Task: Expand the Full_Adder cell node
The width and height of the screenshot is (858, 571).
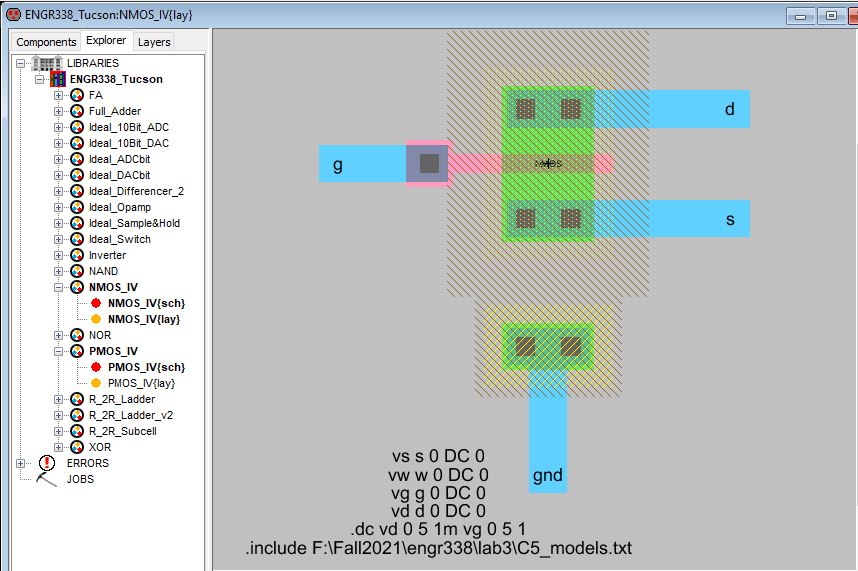Action: (58, 111)
